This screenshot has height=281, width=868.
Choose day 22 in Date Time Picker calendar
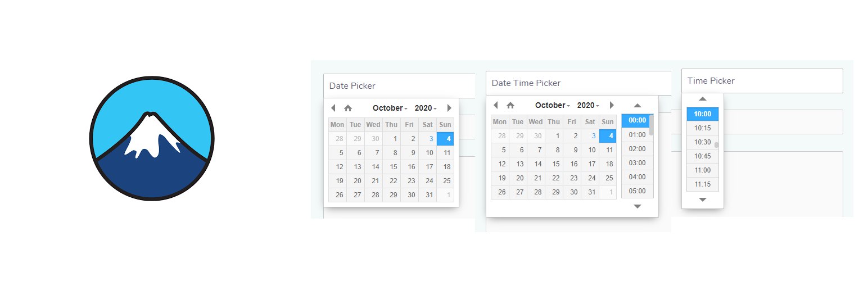556,178
